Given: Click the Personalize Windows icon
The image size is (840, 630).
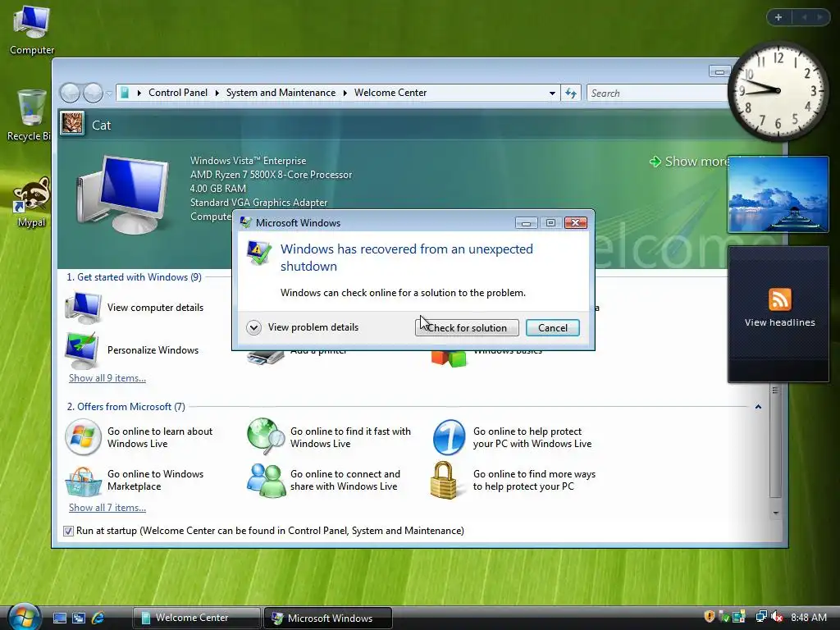Looking at the screenshot, I should coord(81,349).
